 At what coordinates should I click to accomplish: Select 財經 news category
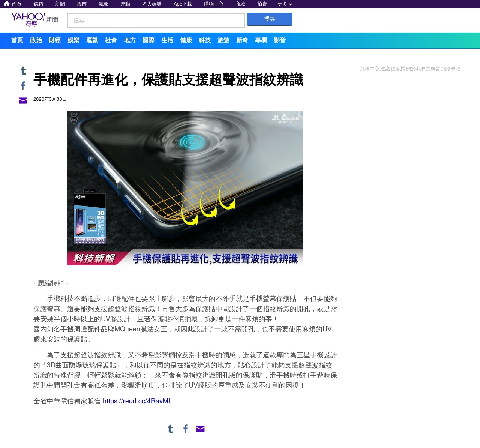pos(55,40)
